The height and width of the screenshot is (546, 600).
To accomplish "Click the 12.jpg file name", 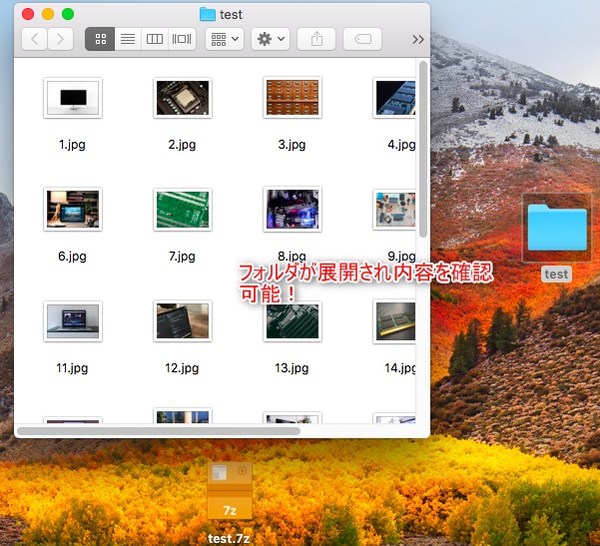I will pos(182,368).
